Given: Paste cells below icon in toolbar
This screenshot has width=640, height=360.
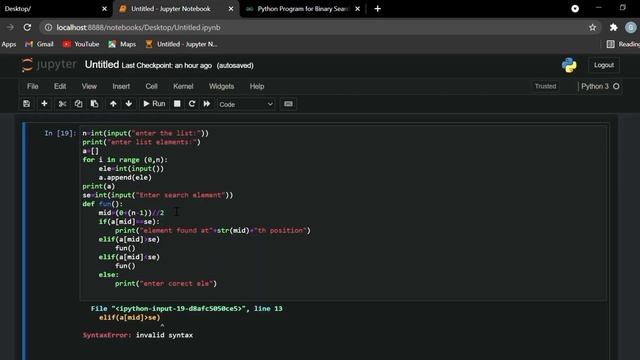Looking at the screenshot, I should tap(94, 104).
